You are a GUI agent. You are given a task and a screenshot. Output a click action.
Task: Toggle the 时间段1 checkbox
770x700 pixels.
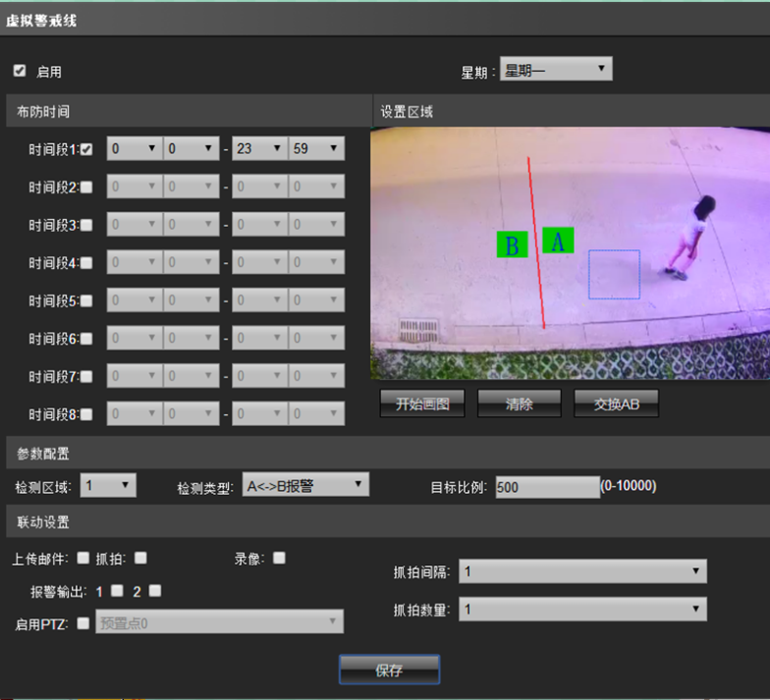[86, 149]
